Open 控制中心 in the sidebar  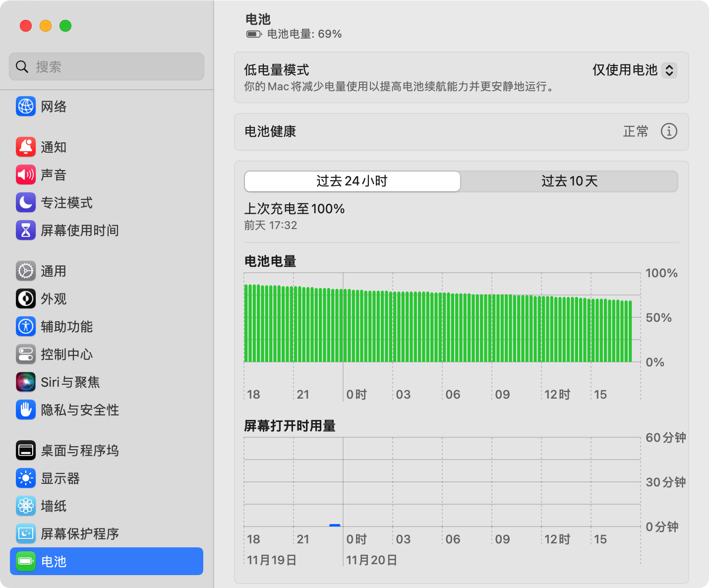pyautogui.click(x=66, y=354)
